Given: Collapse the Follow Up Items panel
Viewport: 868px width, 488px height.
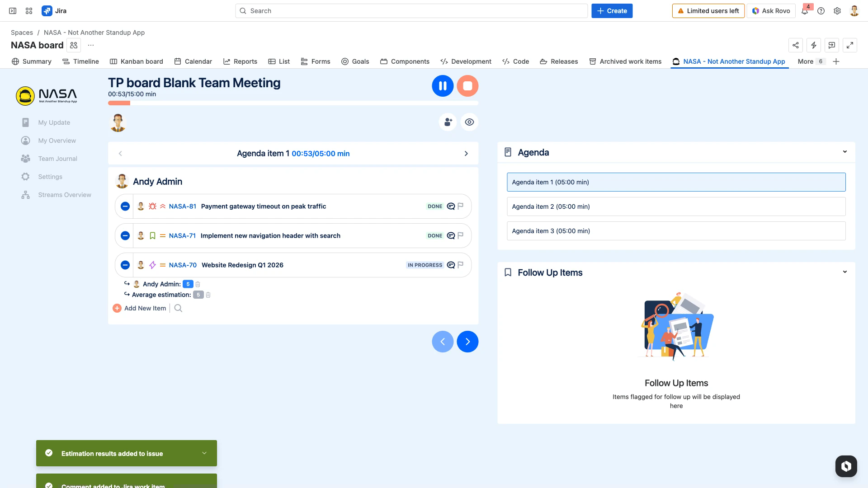Looking at the screenshot, I should tap(845, 272).
